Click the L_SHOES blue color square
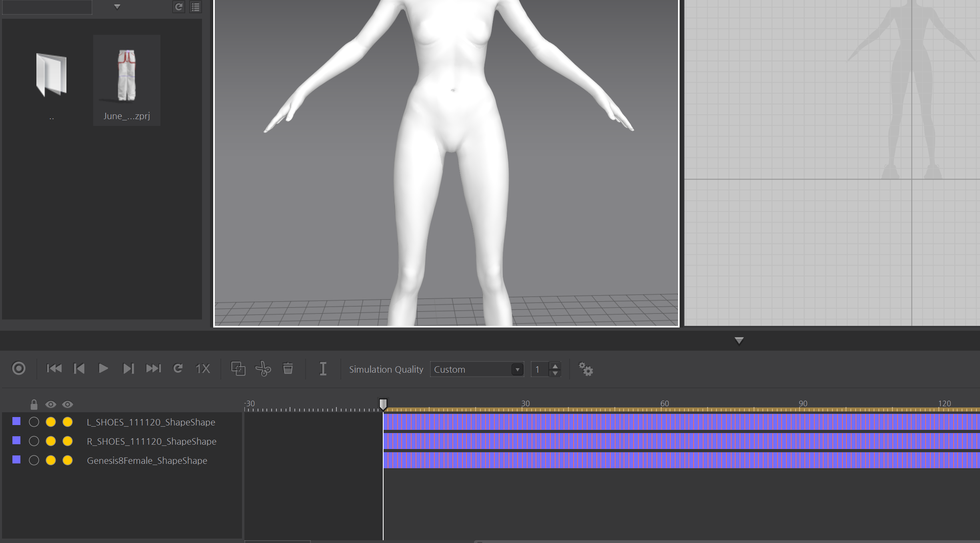The width and height of the screenshot is (980, 543). [x=16, y=421]
